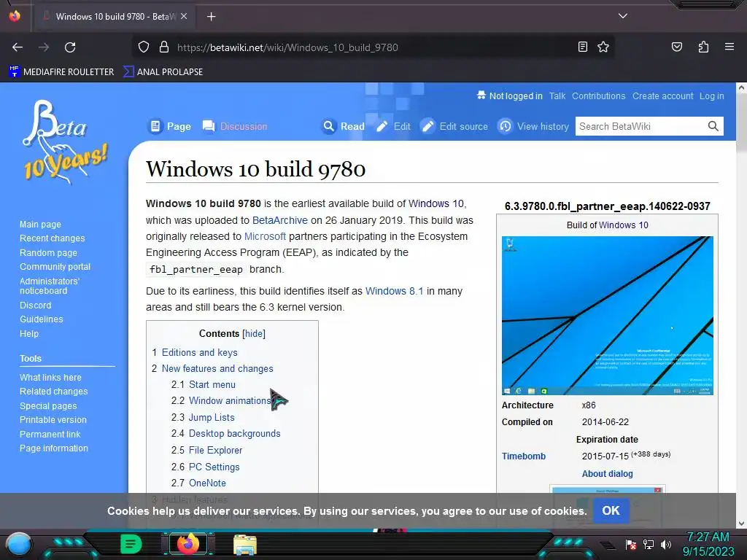Reload the current page

70,47
